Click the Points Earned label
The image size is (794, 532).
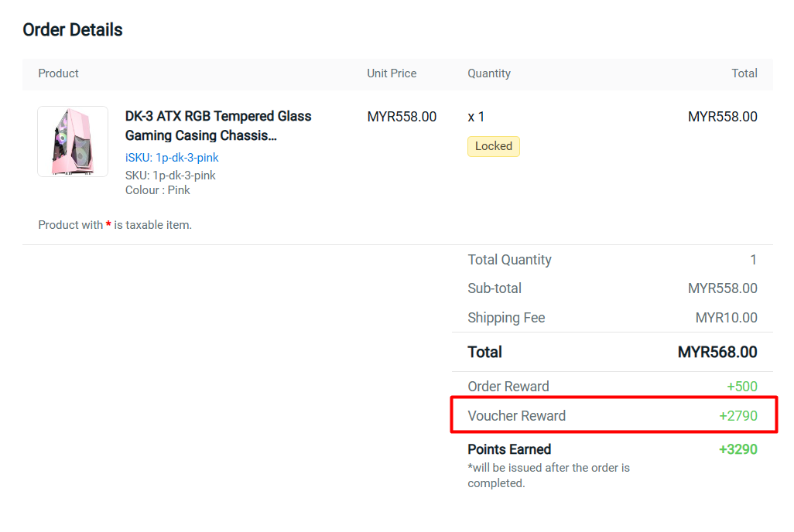pyautogui.click(x=509, y=449)
